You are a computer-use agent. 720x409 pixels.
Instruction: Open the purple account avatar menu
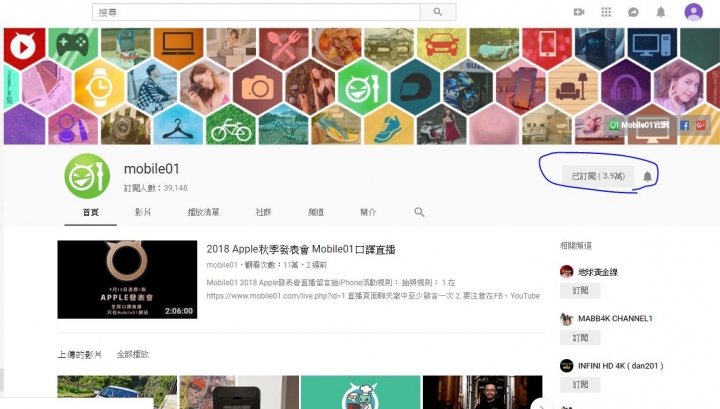click(693, 12)
